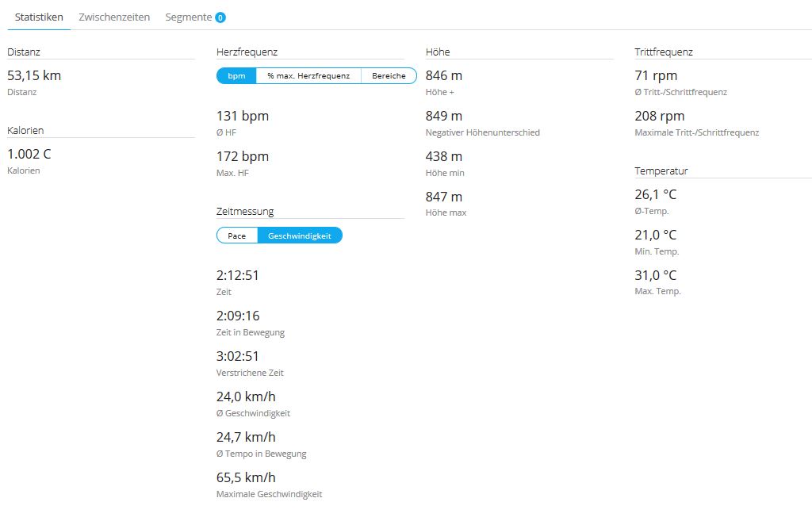The width and height of the screenshot is (812, 521).
Task: Click the Maximale Geschwindigkeit label
Action: pos(270,494)
